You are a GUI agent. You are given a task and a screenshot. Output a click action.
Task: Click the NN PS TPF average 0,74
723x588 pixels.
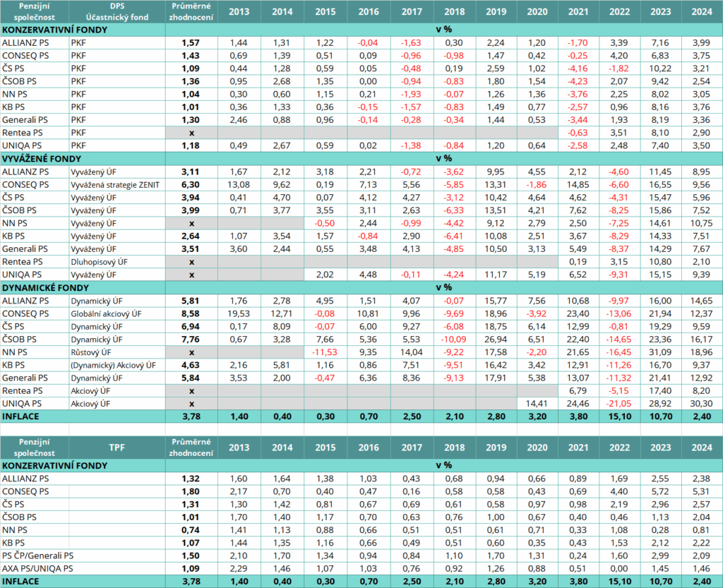pyautogui.click(x=191, y=530)
